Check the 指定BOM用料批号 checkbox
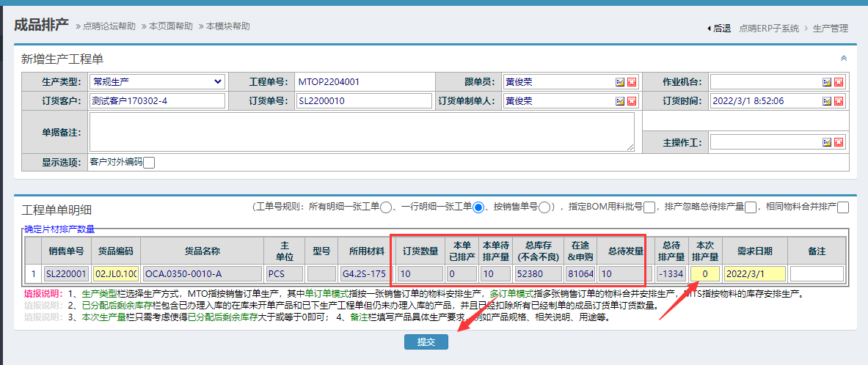The height and width of the screenshot is (365, 868). click(649, 207)
